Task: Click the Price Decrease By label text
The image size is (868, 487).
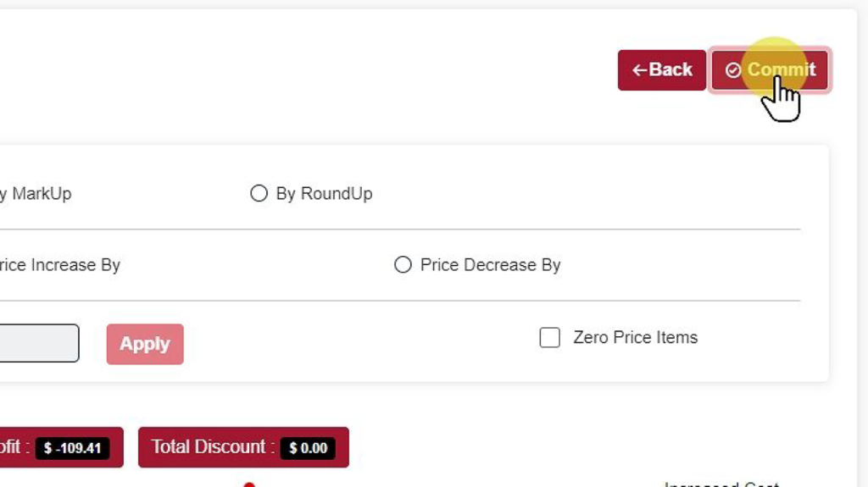Action: pos(491,265)
